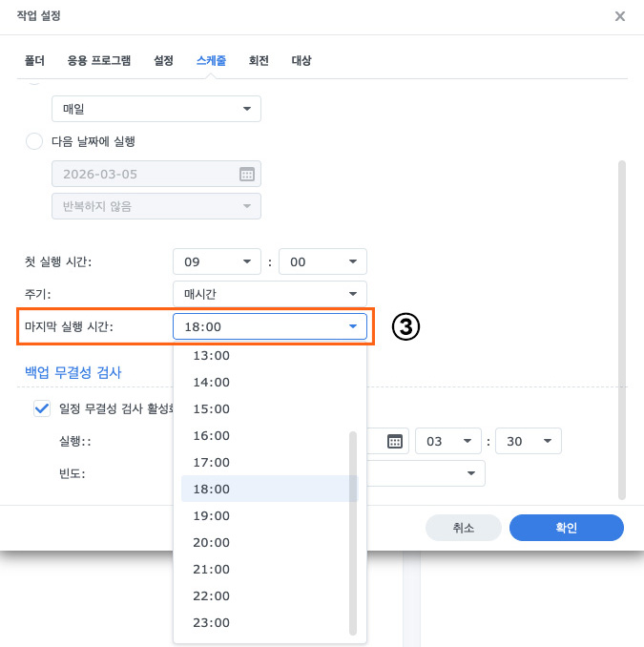The height and width of the screenshot is (647, 644).
Task: Open the 매일 daily dropdown
Action: tap(156, 109)
